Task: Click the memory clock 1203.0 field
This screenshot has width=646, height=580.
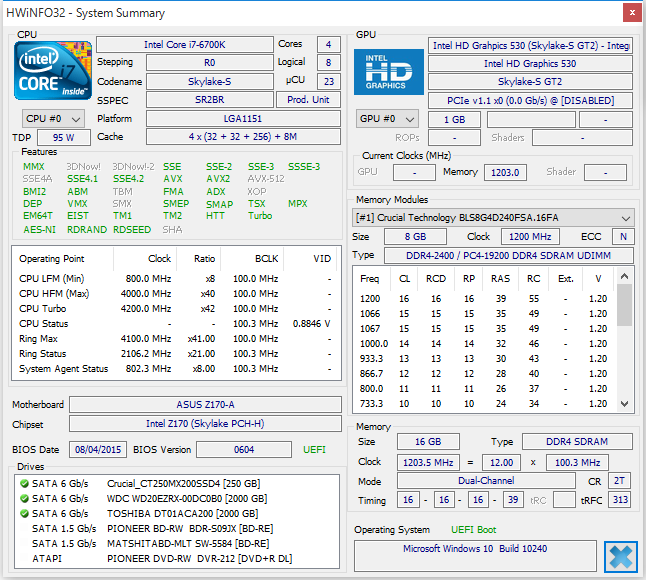Action: pos(505,172)
